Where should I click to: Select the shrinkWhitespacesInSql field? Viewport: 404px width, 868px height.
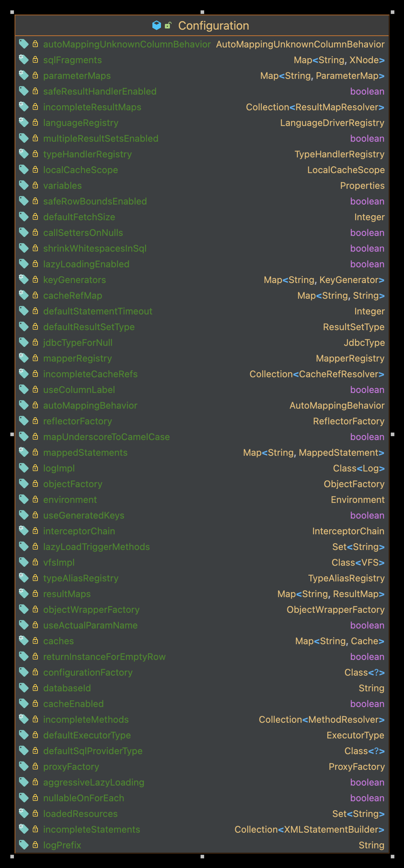point(95,248)
